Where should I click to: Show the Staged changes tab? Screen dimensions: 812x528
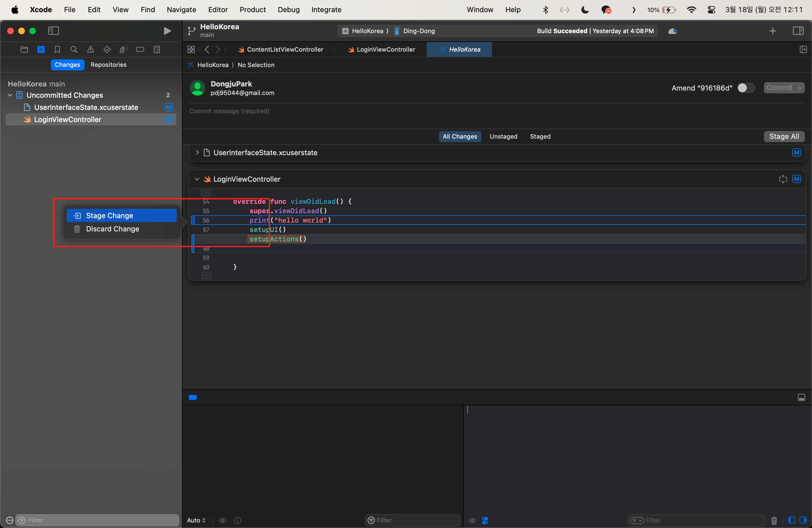pyautogui.click(x=540, y=136)
